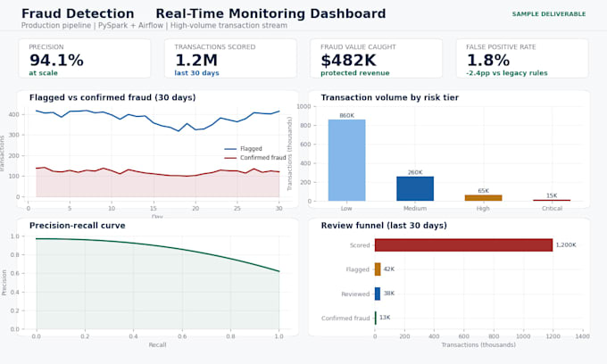This screenshot has height=364, width=607.
Task: Select the 'Critical' axis category label
Action: (x=552, y=208)
